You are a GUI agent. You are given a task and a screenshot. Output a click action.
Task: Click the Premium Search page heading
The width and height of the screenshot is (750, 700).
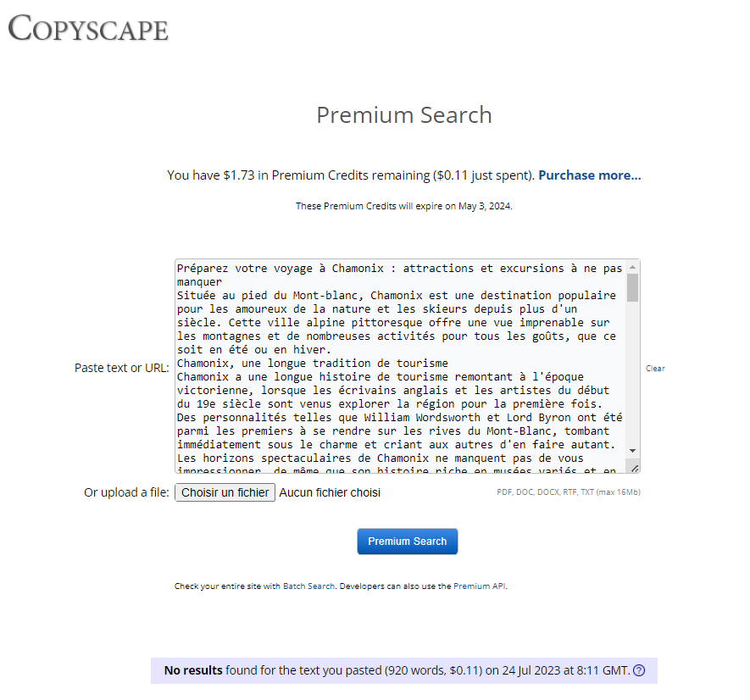point(404,115)
